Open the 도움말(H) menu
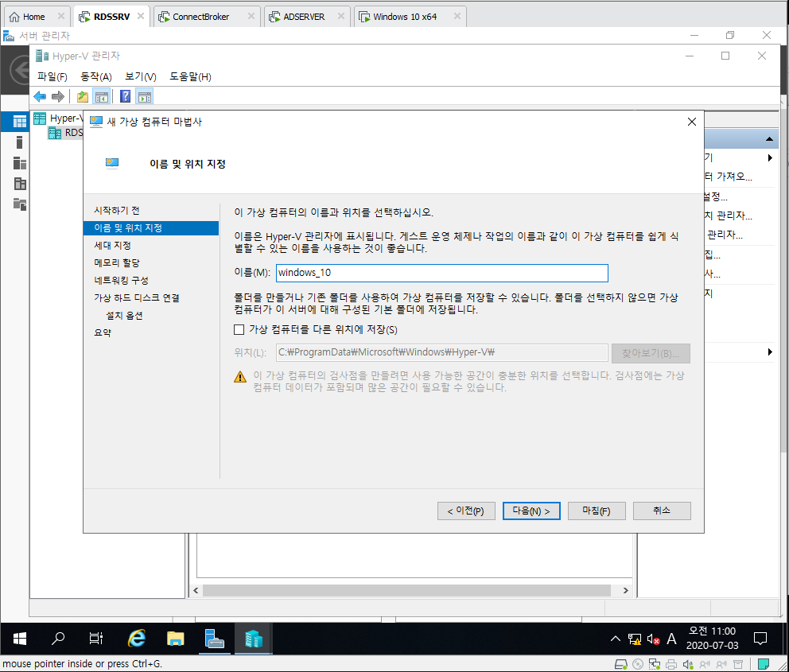This screenshot has height=672, width=789. click(x=190, y=76)
